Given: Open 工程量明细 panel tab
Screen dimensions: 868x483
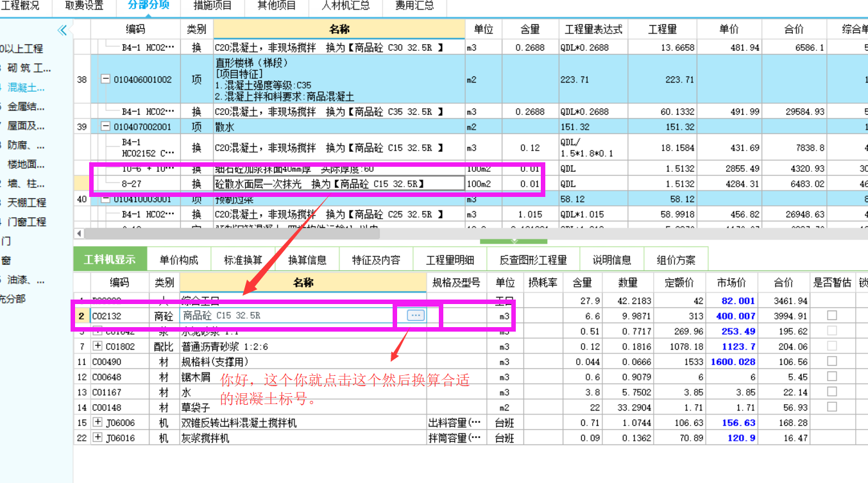Looking at the screenshot, I should [450, 260].
